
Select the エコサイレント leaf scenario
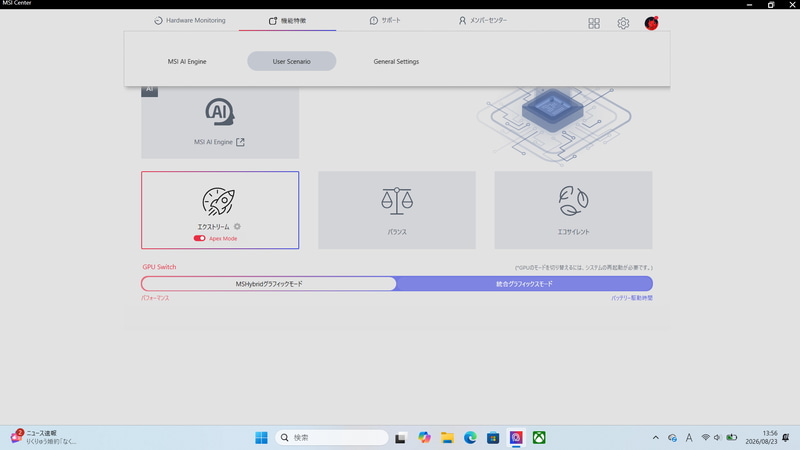click(573, 210)
